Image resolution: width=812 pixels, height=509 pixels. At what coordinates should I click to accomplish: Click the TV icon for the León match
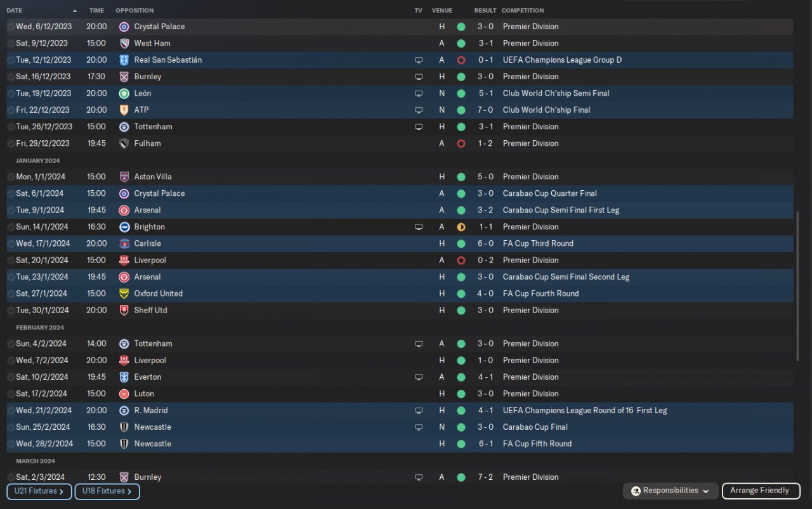tap(419, 93)
